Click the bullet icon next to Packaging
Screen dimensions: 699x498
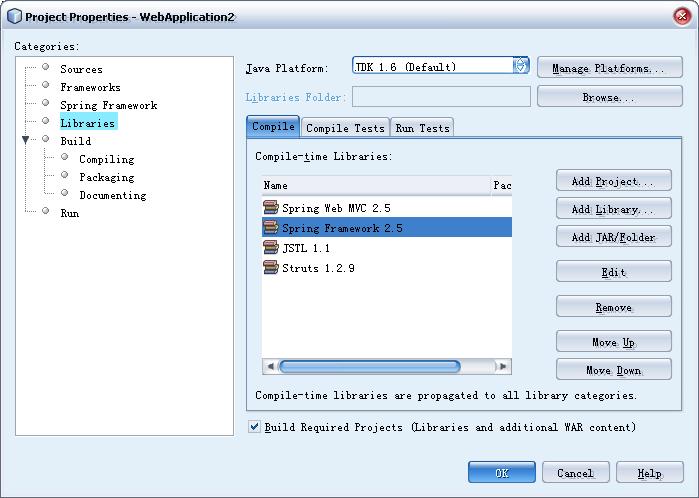[x=65, y=175]
